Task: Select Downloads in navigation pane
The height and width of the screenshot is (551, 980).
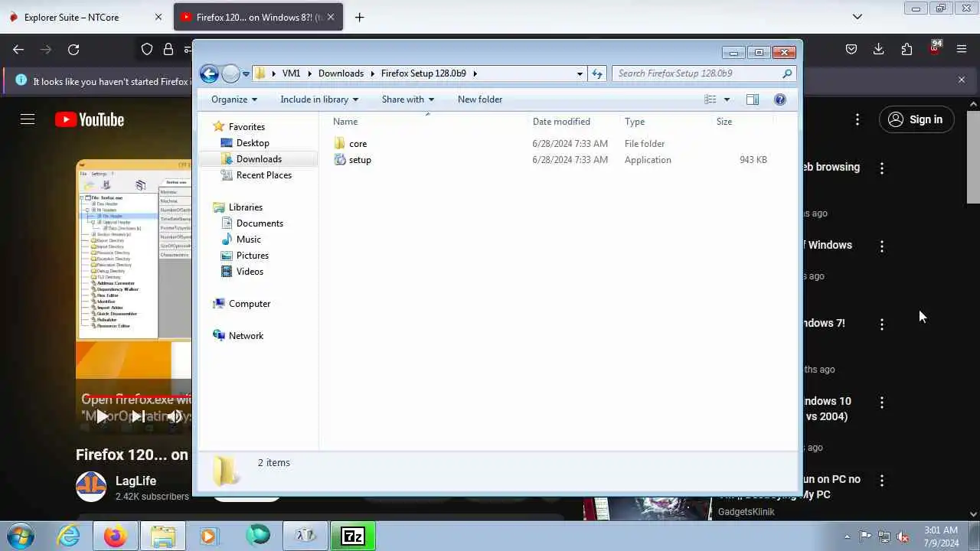Action: tap(259, 159)
